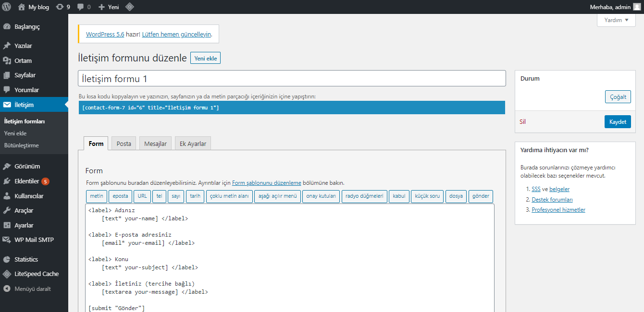This screenshot has width=644, height=312.
Task: Open the SSS link
Action: (x=536, y=189)
